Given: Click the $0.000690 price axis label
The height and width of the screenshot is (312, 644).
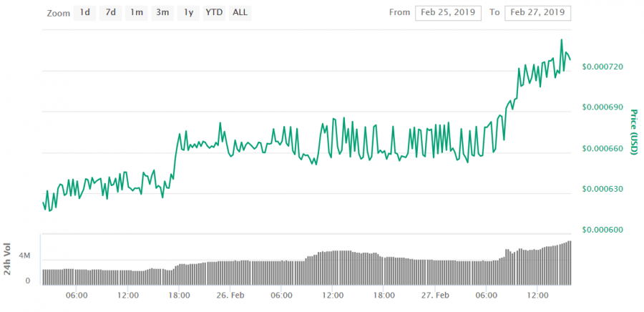Looking at the screenshot, I should (602, 107).
